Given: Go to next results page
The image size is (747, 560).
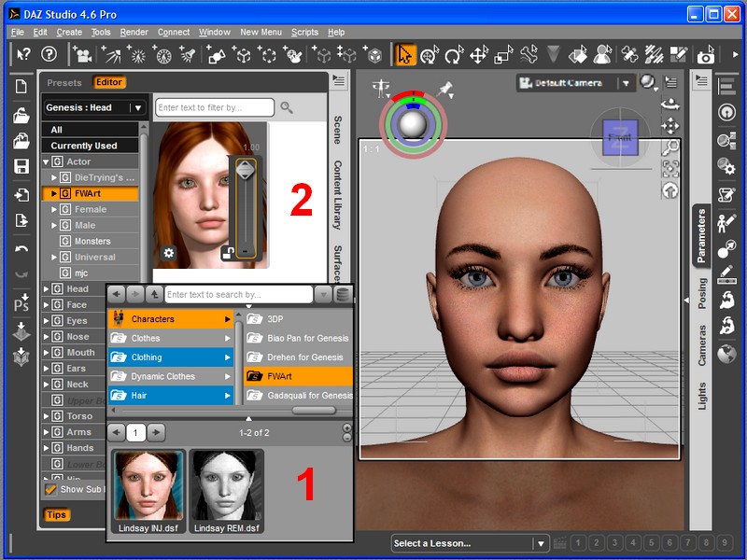Looking at the screenshot, I should 156,432.
